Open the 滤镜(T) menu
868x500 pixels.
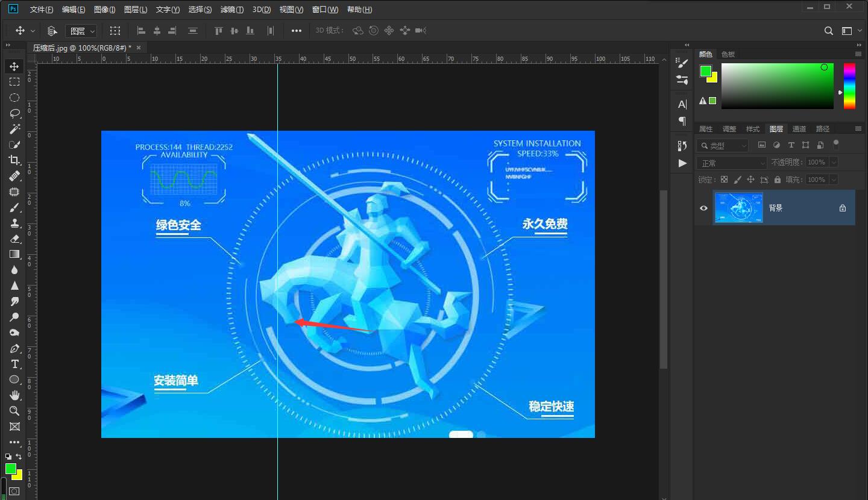(232, 10)
